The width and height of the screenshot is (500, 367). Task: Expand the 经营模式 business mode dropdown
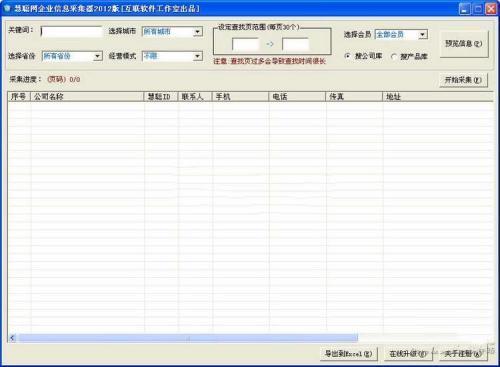(x=197, y=56)
